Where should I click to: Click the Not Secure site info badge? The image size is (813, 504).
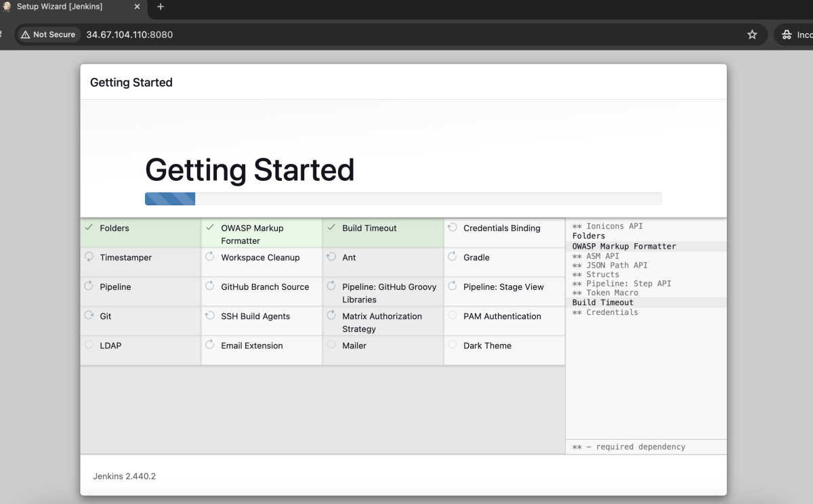coord(48,35)
